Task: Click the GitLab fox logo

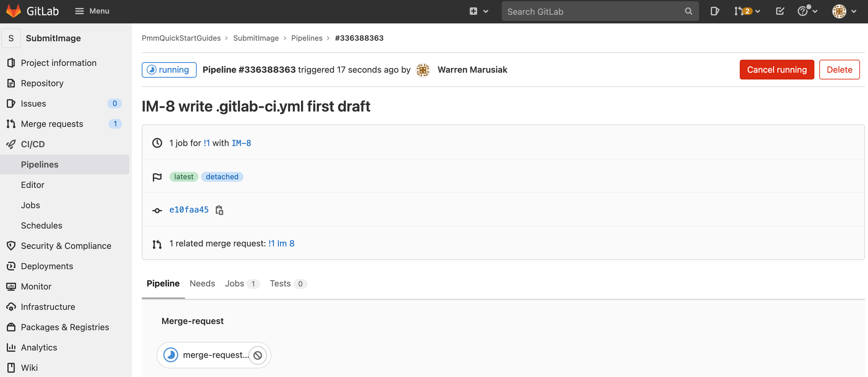Action: coord(14,11)
